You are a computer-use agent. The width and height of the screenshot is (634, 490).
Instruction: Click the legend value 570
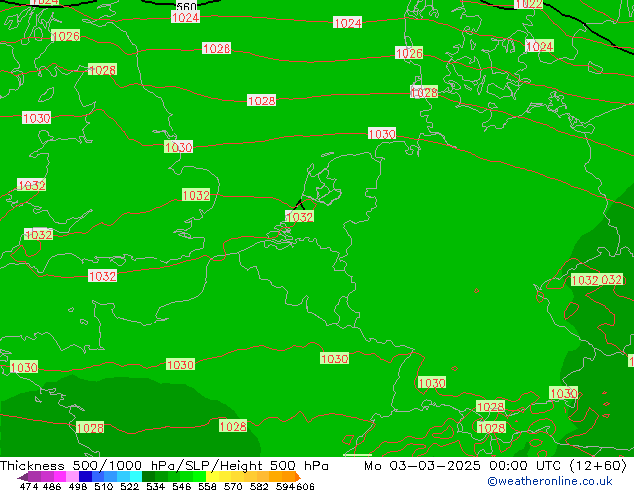pos(233,486)
